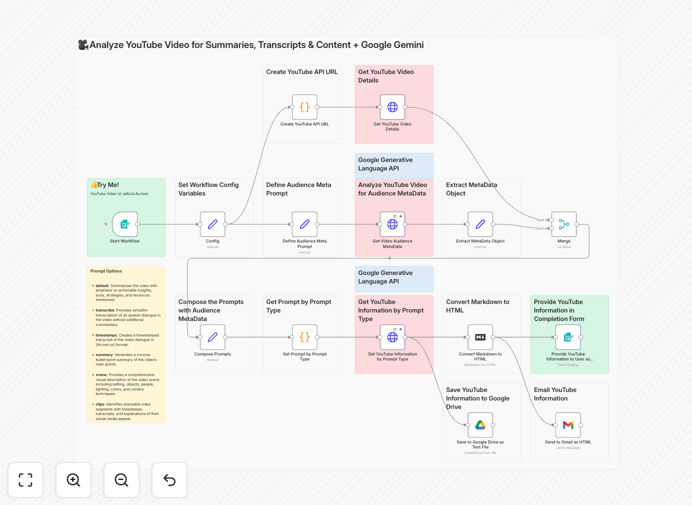
Task: Open the Extract MetaData Object node
Action: (x=480, y=224)
